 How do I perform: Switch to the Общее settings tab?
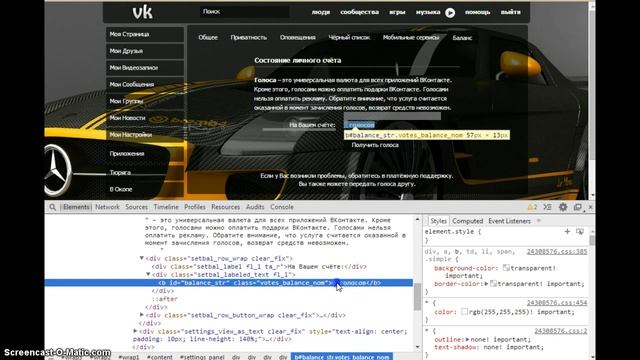[x=208, y=38]
